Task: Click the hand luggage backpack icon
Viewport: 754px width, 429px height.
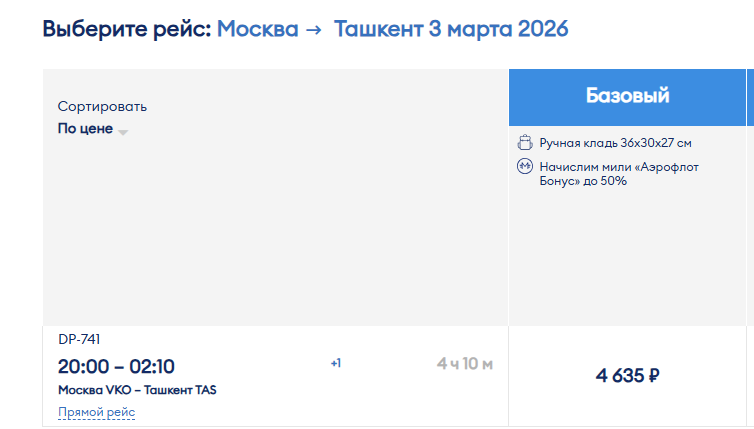Action: (525, 142)
